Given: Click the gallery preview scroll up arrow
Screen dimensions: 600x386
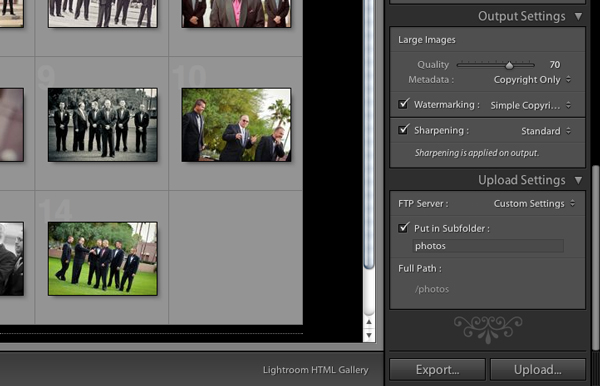Looking at the screenshot, I should (369, 322).
